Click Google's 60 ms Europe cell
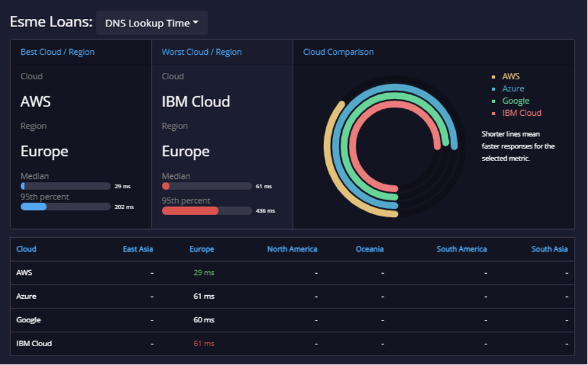Image resolution: width=588 pixels, height=365 pixels. [204, 320]
